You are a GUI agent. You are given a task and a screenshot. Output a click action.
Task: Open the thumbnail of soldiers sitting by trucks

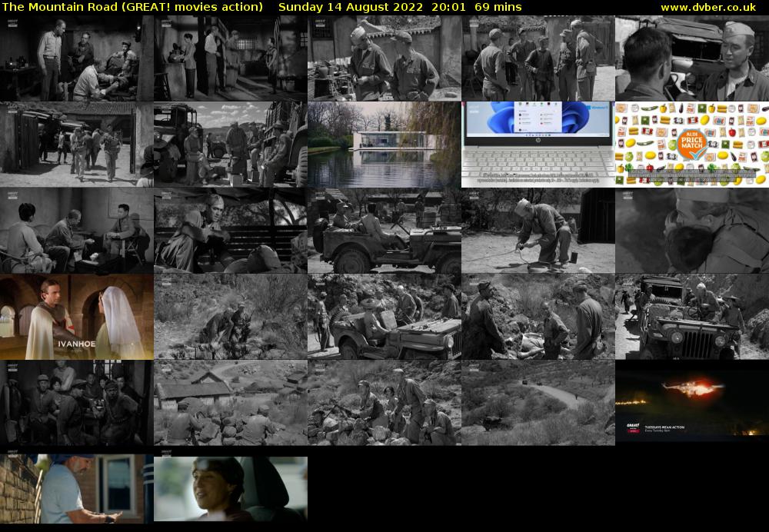pyautogui.click(x=231, y=145)
